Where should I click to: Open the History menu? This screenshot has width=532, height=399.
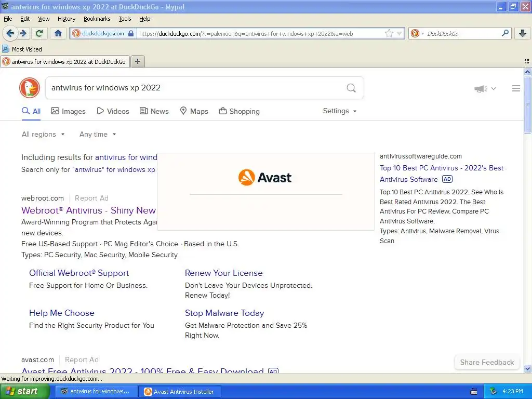click(66, 19)
